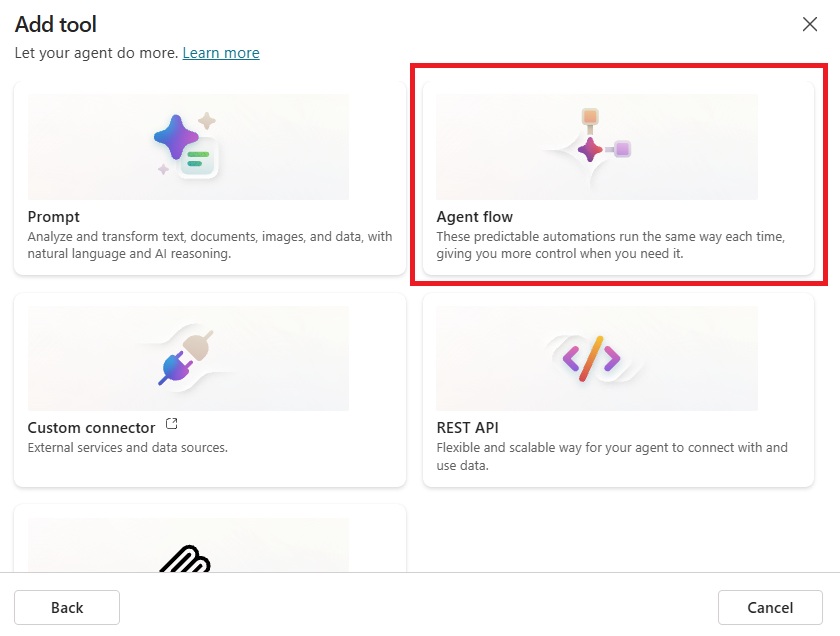The height and width of the screenshot is (636, 840).
Task: Go back with the Back button
Action: pyautogui.click(x=67, y=607)
